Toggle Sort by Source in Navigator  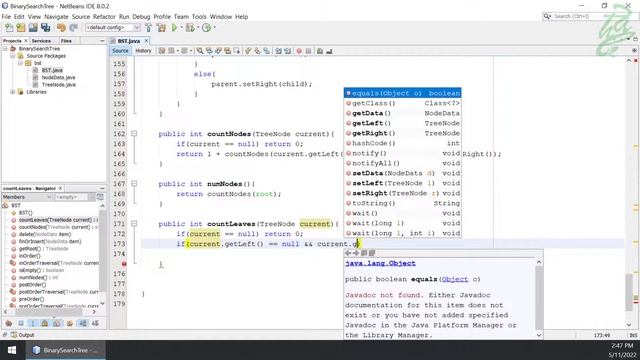coord(95,323)
